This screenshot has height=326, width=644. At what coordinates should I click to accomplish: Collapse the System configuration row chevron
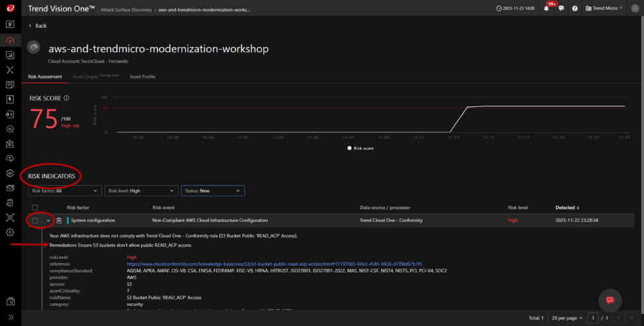pyautogui.click(x=48, y=221)
